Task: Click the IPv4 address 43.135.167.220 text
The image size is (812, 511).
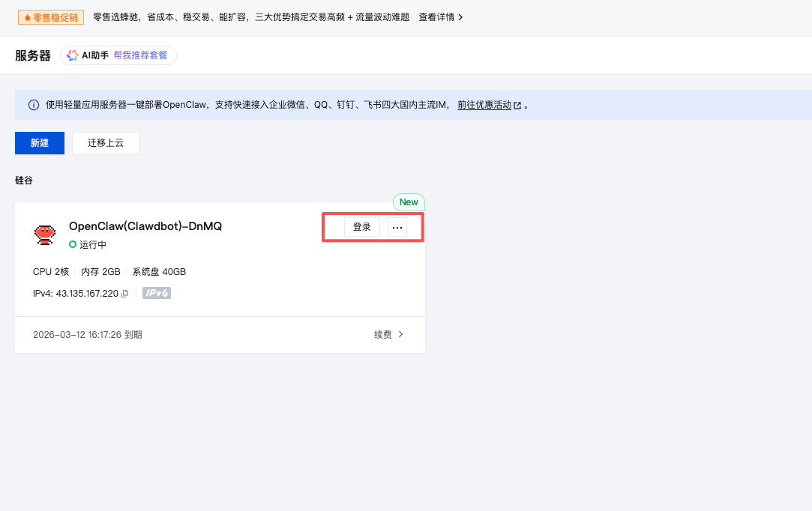Action: [86, 294]
